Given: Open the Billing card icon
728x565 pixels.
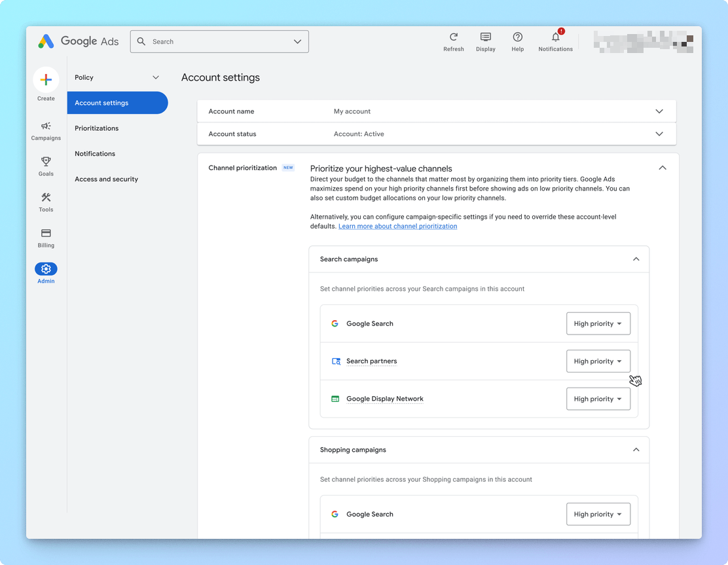Looking at the screenshot, I should pos(46,233).
